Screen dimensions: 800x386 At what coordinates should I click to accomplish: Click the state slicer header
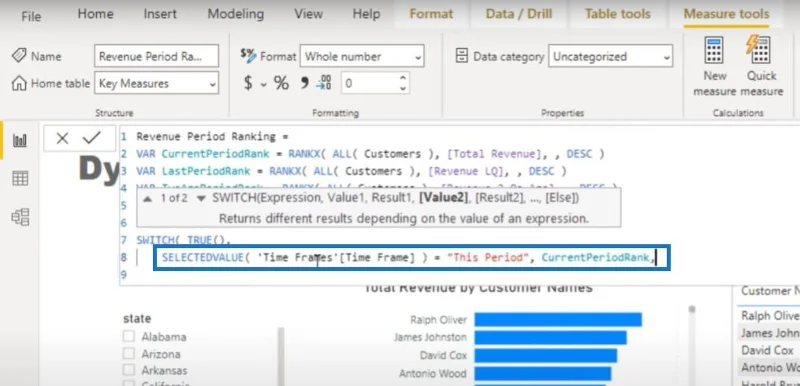point(137,319)
